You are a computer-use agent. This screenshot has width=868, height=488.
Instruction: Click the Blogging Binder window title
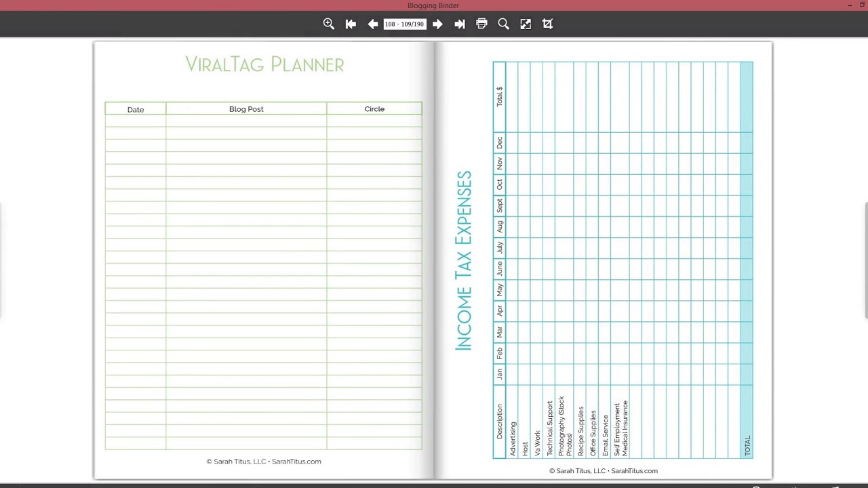pos(433,5)
